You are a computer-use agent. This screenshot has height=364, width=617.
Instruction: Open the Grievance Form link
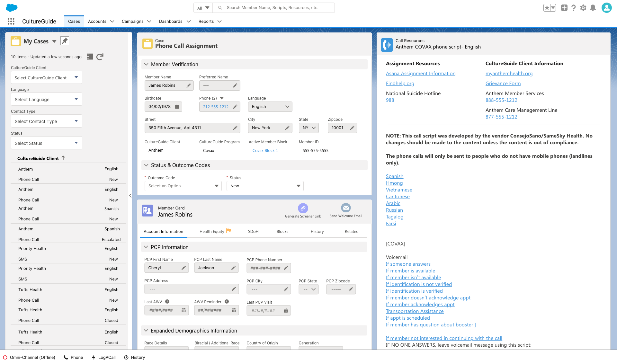pyautogui.click(x=503, y=84)
